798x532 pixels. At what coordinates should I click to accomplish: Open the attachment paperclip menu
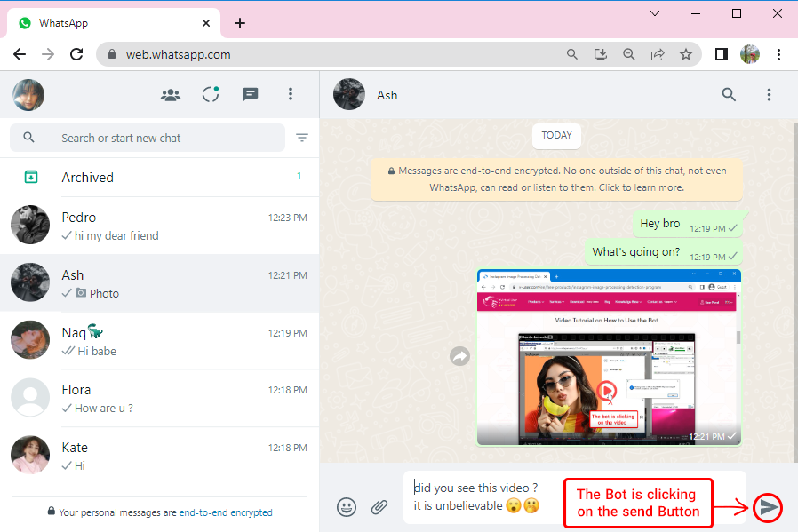point(379,507)
